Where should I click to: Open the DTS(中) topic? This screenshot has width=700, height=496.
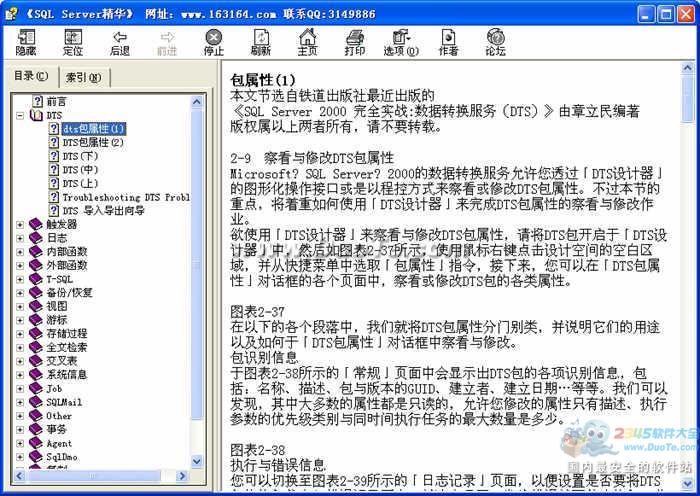point(80,170)
